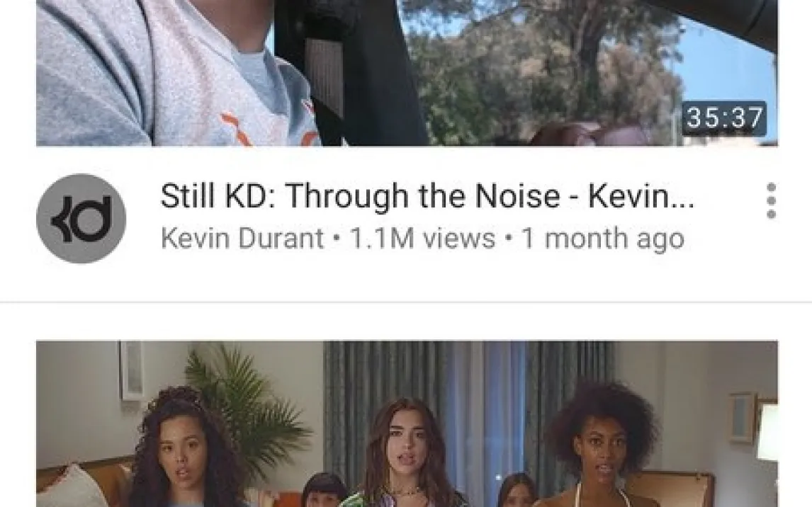Click the 35:37 duration badge
The image size is (812, 507).
coord(724,118)
